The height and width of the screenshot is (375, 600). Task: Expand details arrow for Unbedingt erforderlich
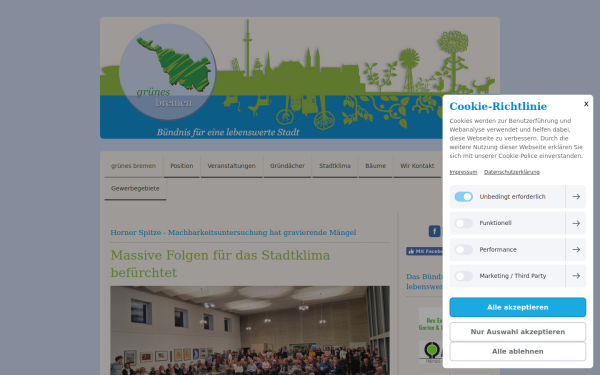point(576,197)
